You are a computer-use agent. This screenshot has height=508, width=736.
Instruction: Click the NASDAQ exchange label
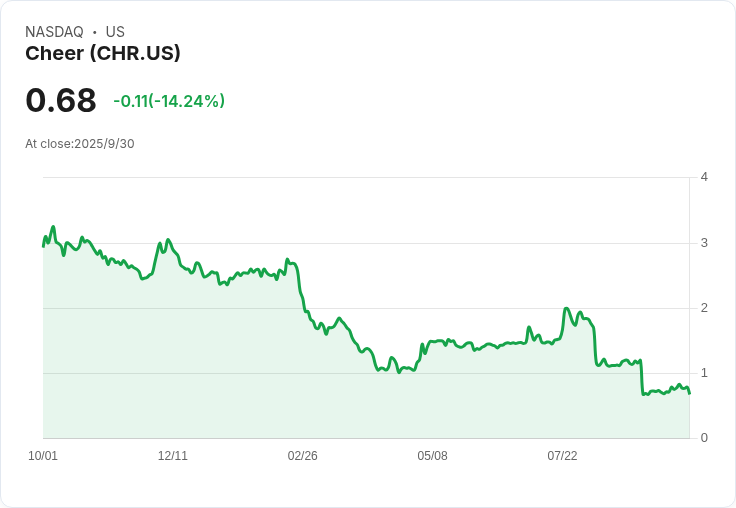coord(54,32)
